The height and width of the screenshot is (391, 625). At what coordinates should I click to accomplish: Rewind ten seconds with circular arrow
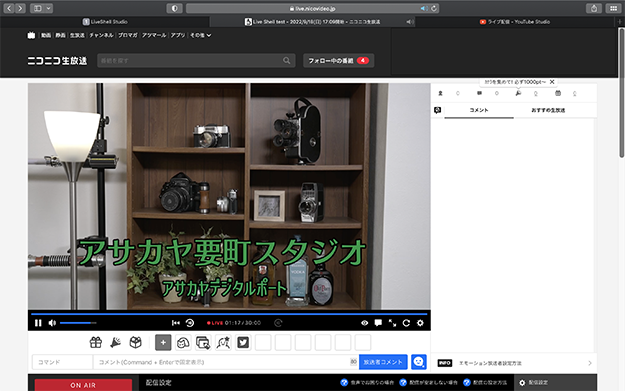click(190, 323)
